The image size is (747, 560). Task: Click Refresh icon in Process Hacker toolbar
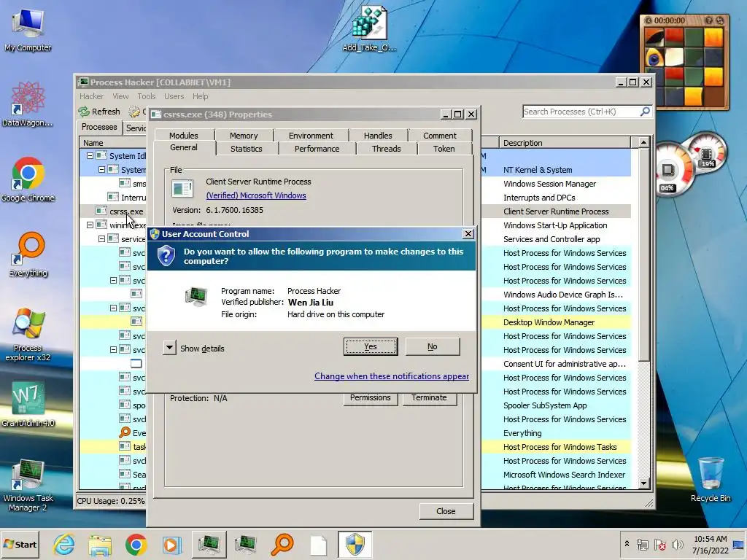[x=85, y=112]
